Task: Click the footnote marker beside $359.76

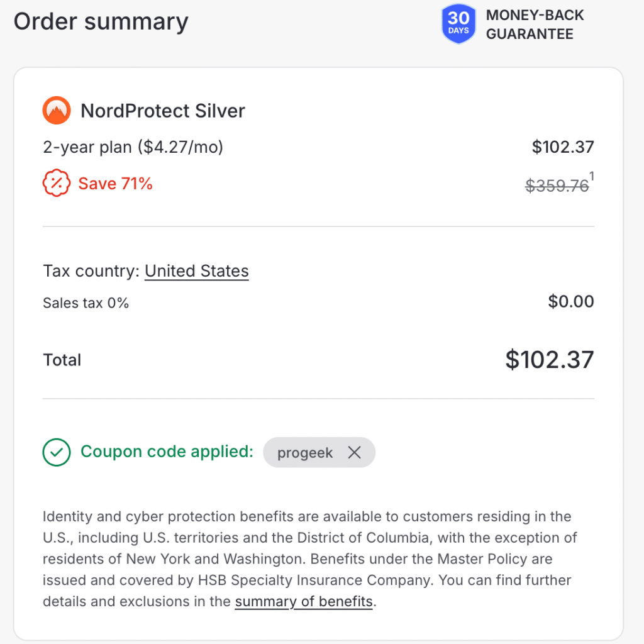Action: (x=591, y=177)
